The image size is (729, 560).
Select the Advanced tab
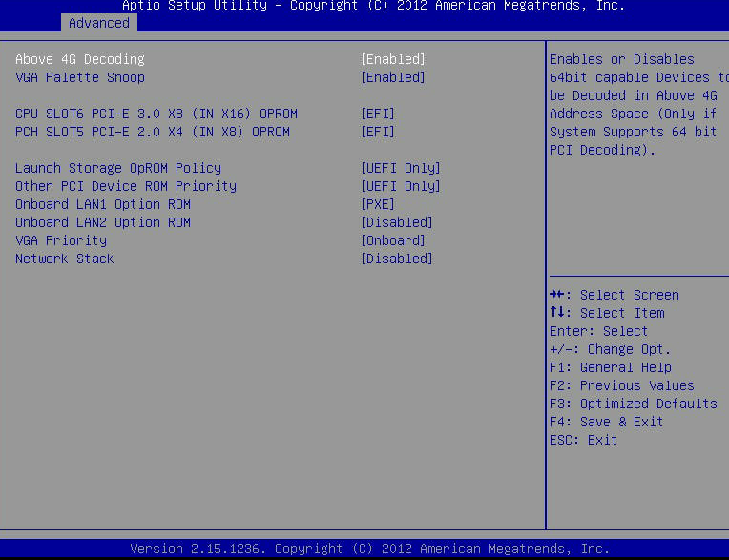(99, 23)
